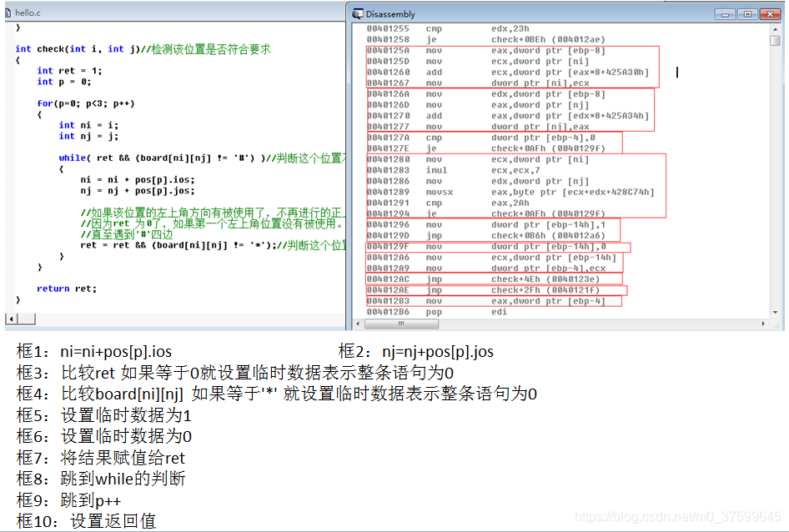Click the line 'int p = 0;'
The height and width of the screenshot is (532, 789).
pos(64,82)
